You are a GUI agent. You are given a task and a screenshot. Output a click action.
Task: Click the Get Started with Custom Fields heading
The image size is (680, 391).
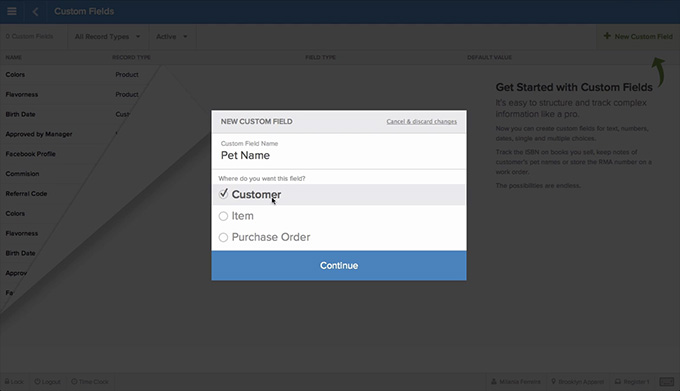point(574,87)
